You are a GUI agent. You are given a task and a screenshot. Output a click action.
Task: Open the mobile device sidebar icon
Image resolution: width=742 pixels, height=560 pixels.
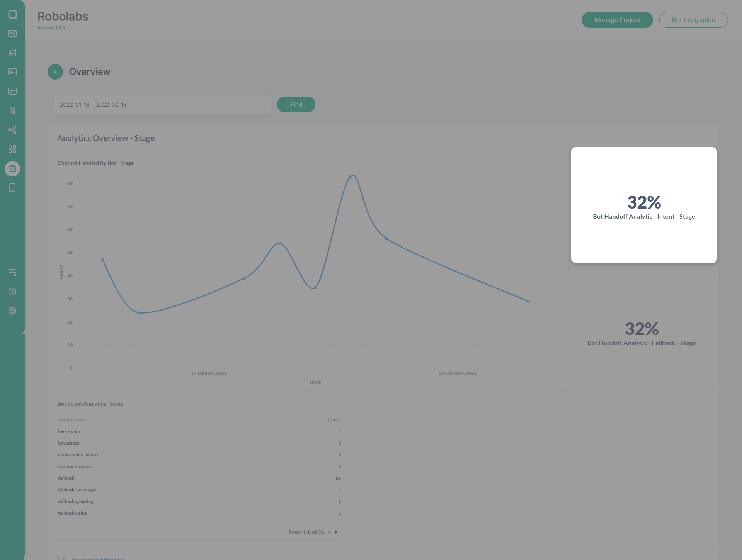click(12, 188)
